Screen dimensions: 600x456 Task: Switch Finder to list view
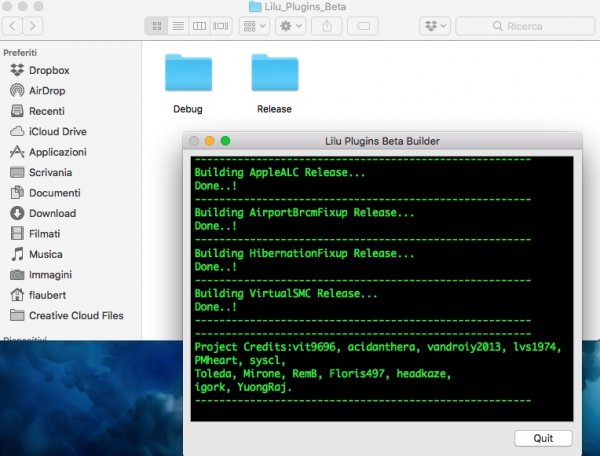(177, 25)
